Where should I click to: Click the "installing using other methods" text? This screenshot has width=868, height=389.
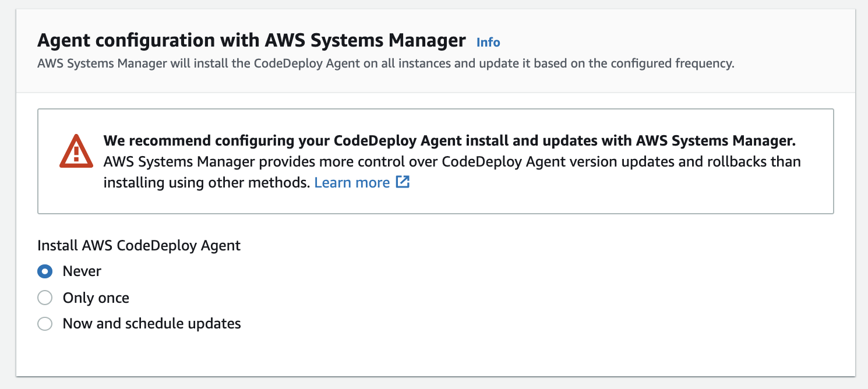point(206,183)
